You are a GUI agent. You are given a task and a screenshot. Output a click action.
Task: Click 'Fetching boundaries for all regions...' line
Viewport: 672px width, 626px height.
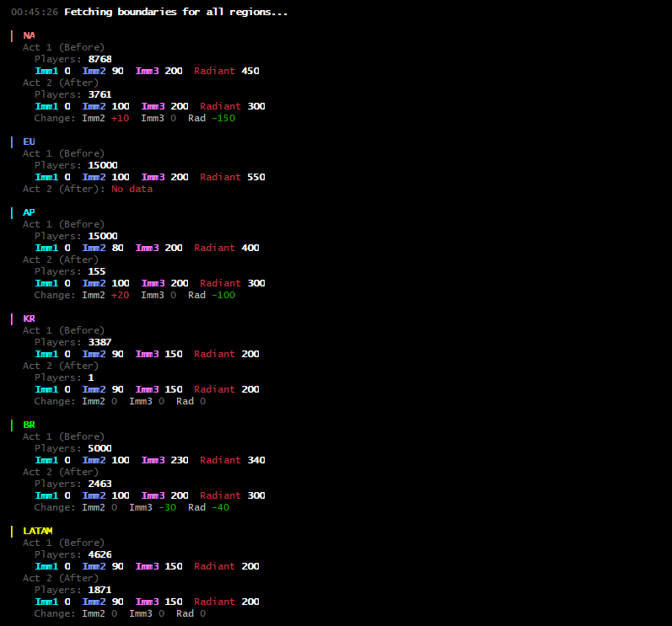click(175, 12)
